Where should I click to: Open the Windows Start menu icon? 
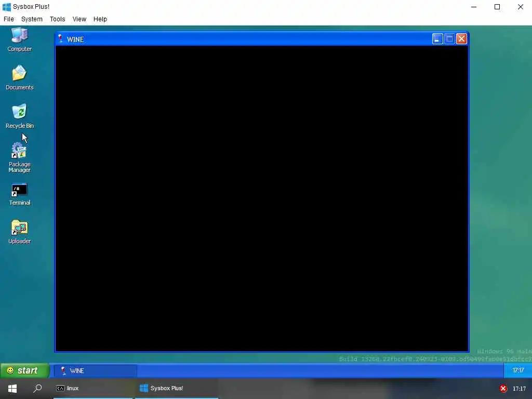(x=12, y=389)
